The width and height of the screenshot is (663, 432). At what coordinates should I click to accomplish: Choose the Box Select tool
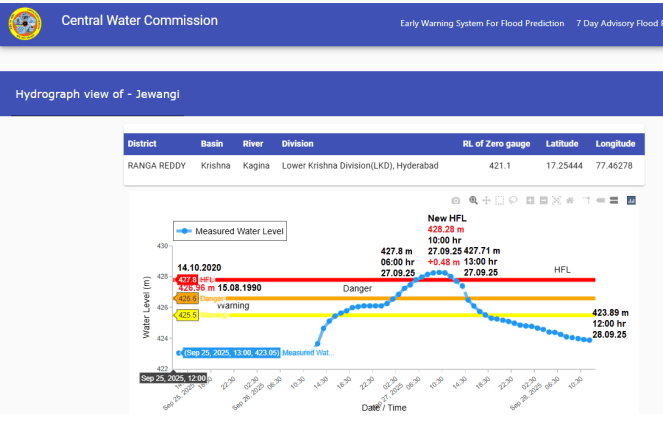coord(499,201)
